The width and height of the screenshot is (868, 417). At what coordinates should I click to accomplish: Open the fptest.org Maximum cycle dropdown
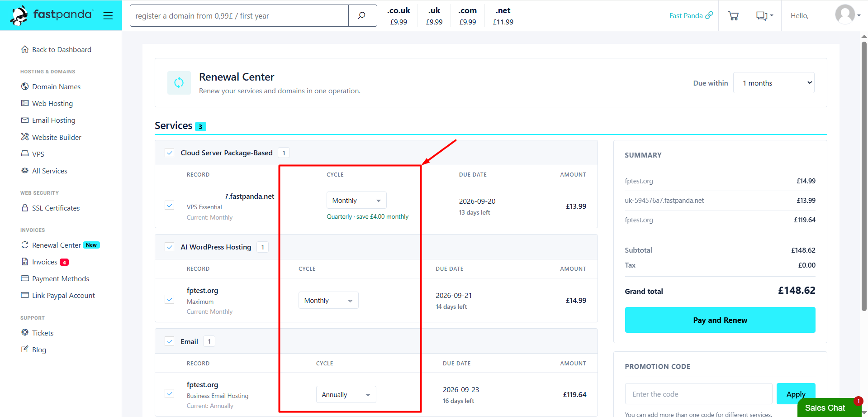328,301
